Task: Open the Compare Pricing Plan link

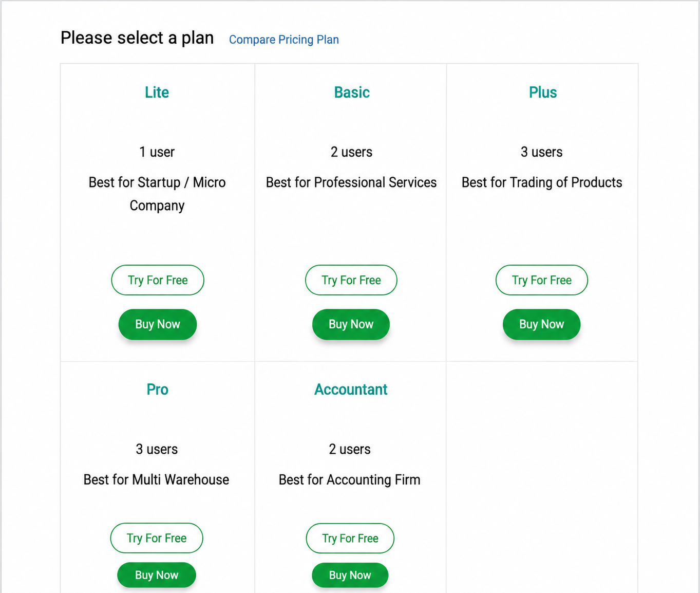Action: [x=283, y=40]
